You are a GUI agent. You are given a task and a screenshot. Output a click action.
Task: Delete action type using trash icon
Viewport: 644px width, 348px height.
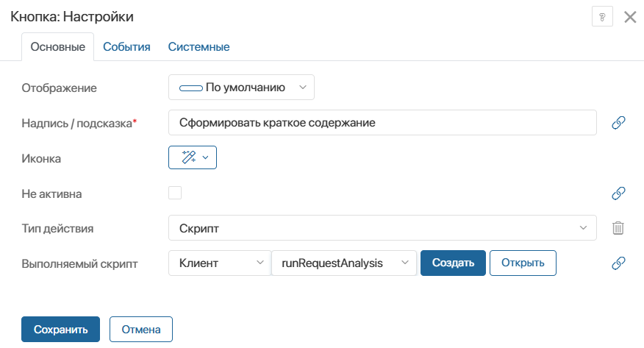(x=618, y=228)
